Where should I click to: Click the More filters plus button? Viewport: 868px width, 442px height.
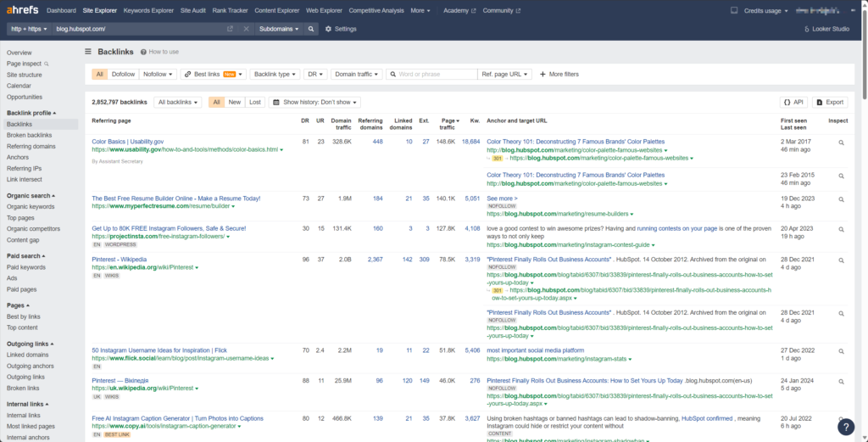click(x=559, y=74)
